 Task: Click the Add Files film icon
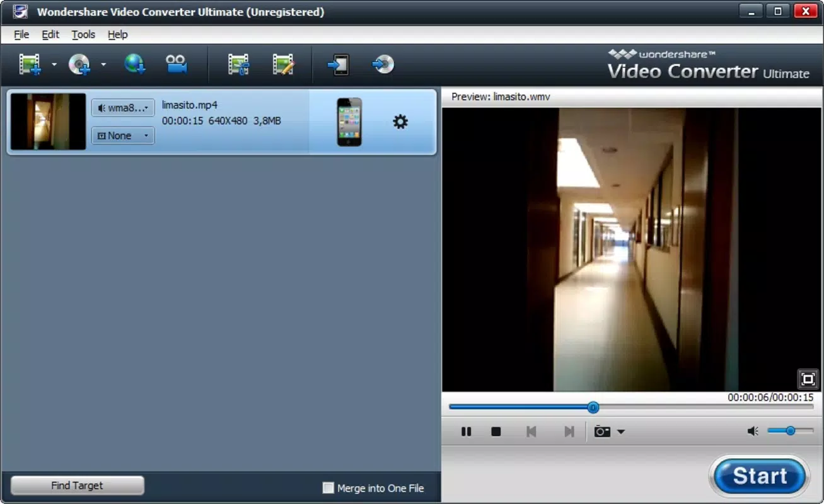click(30, 64)
